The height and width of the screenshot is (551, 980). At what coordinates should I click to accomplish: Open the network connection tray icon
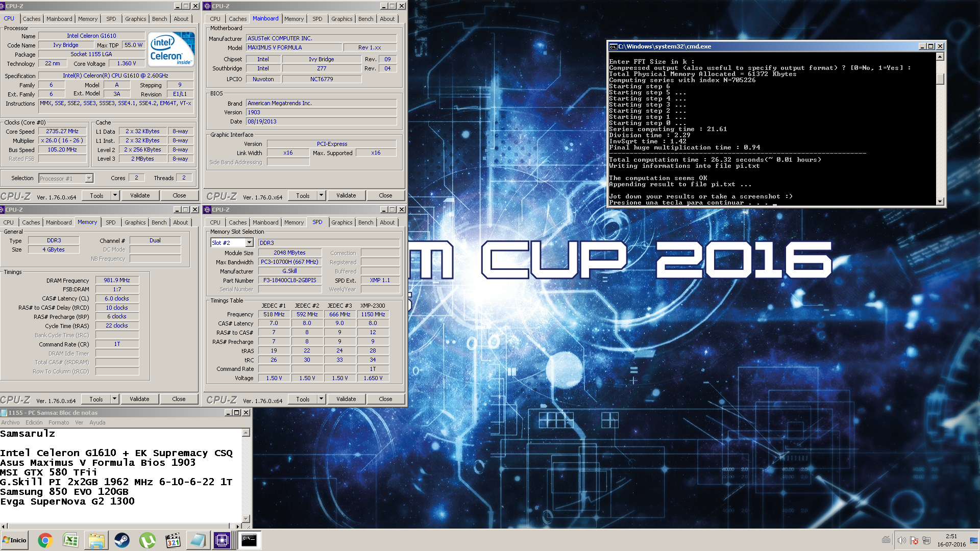pyautogui.click(x=926, y=540)
